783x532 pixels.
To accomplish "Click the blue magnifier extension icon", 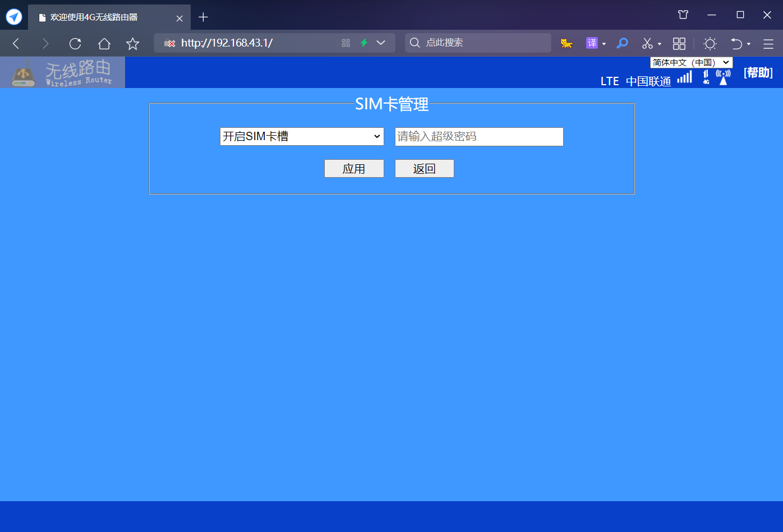I will tap(622, 43).
